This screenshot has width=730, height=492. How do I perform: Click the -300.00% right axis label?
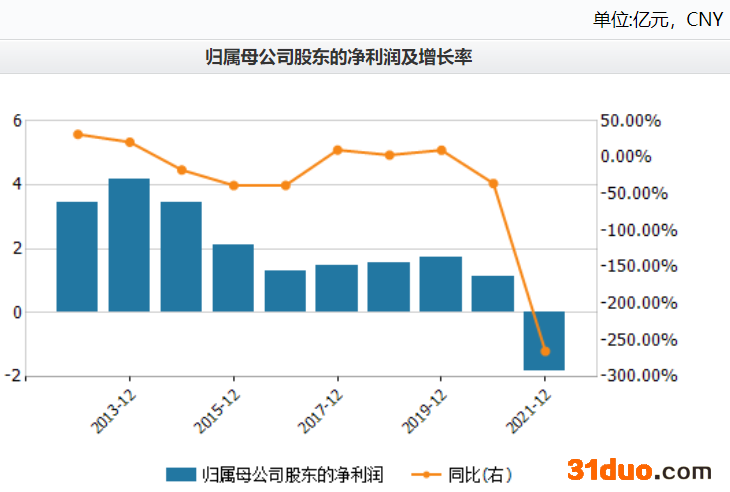point(638,376)
